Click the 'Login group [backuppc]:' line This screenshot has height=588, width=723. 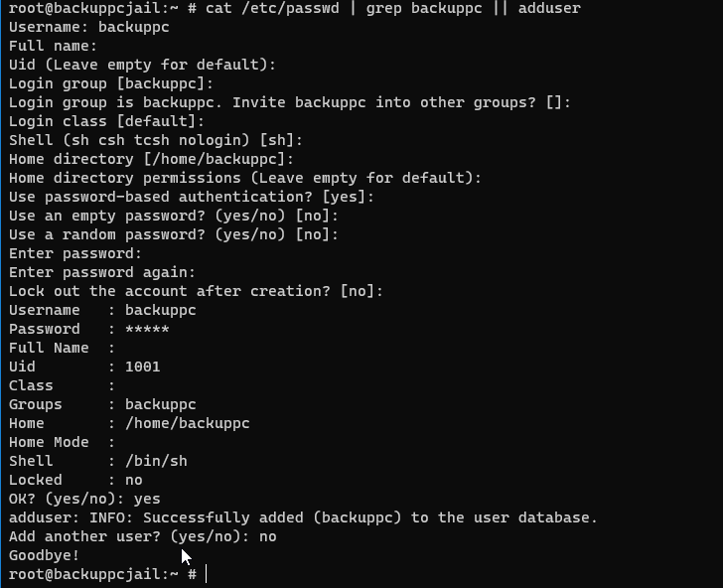(111, 84)
